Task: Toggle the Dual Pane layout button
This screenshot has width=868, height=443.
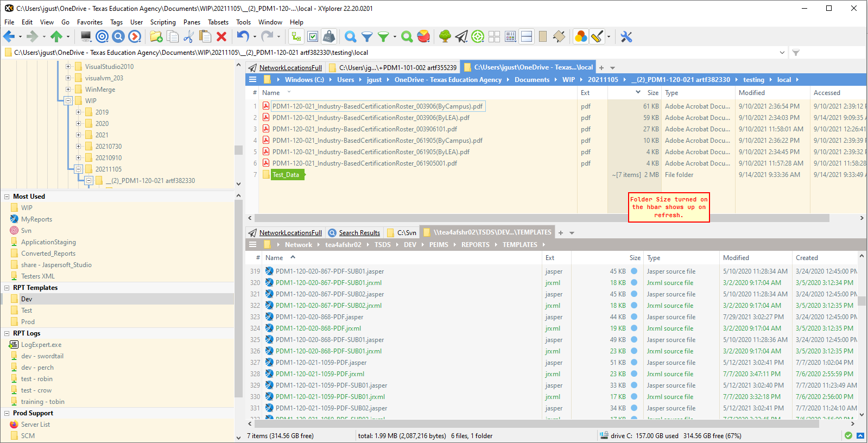Action: point(527,37)
